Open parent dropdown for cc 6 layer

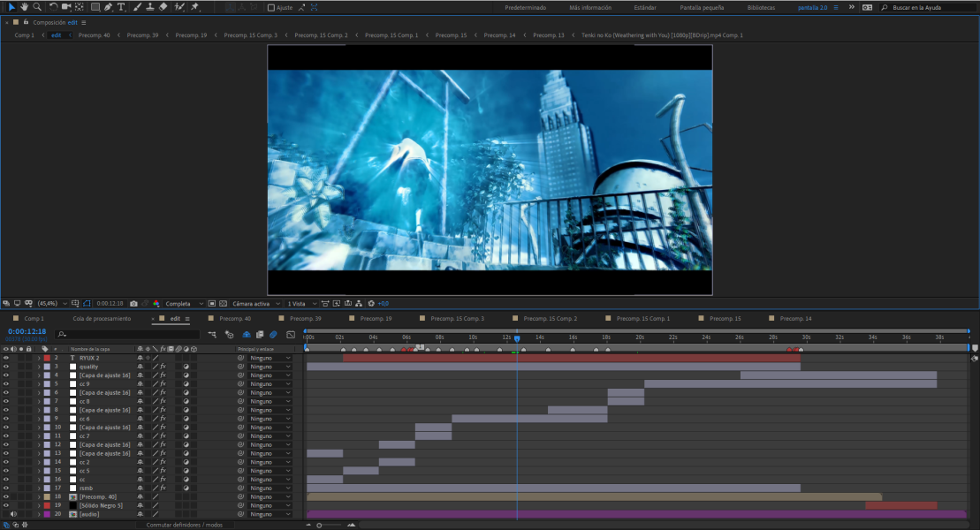270,419
